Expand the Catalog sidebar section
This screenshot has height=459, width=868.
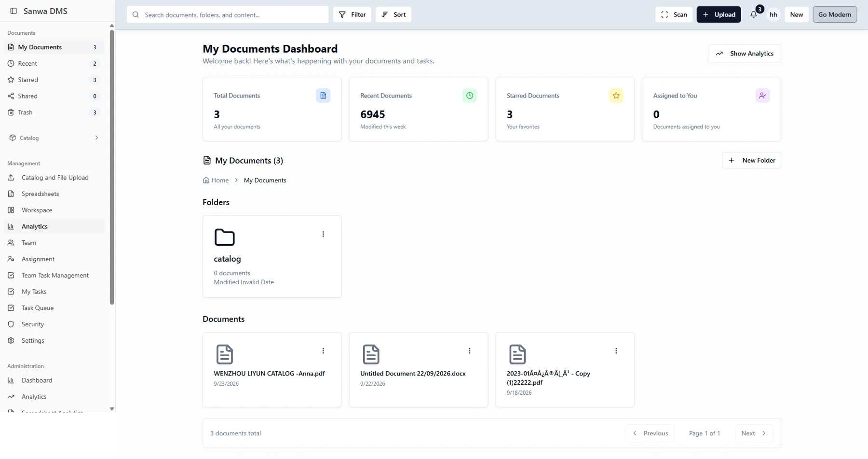click(54, 138)
